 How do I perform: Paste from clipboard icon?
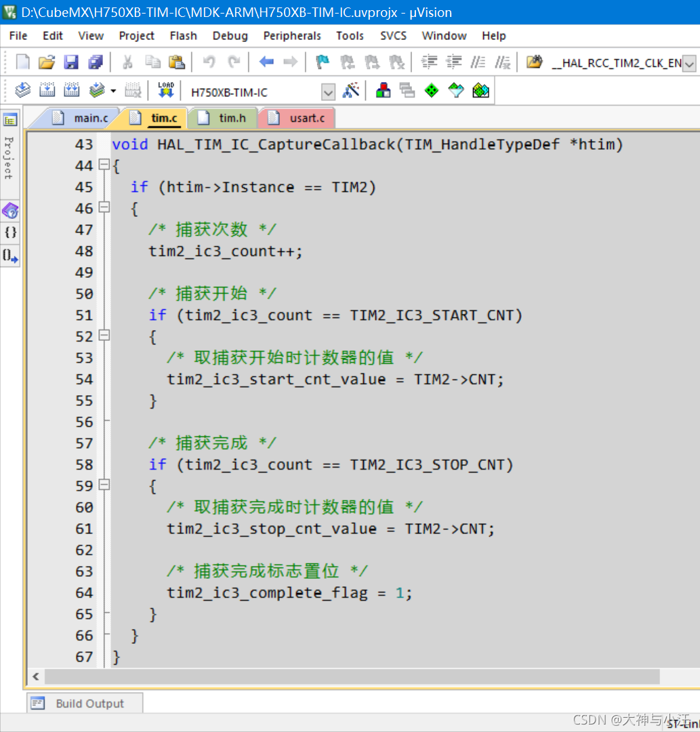177,62
